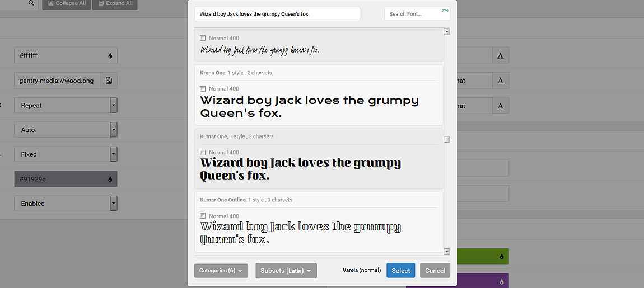Click Collapse All button
Viewport: 644px width, 288px height.
[67, 3]
